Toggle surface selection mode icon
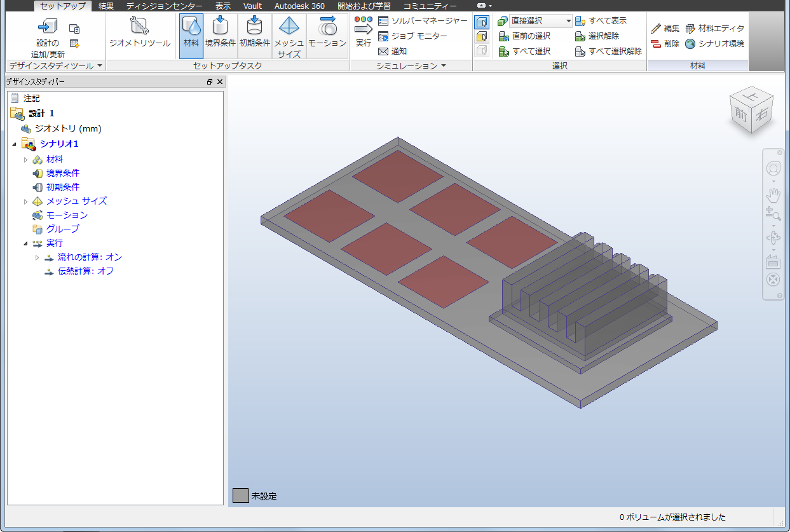790x532 pixels. [482, 36]
